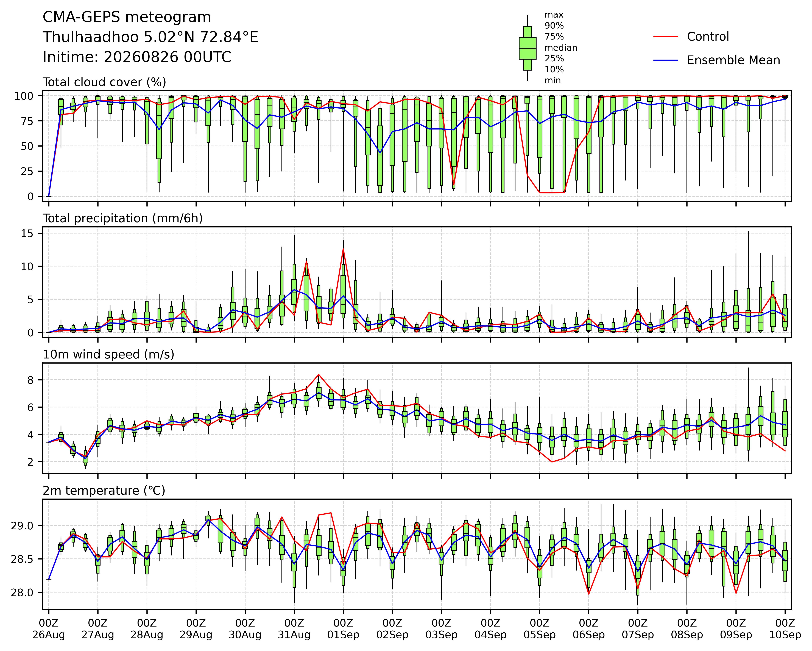The height and width of the screenshot is (651, 812).
Task: Click the '10m wind speed (m/s)' panel title
Action: point(108,355)
